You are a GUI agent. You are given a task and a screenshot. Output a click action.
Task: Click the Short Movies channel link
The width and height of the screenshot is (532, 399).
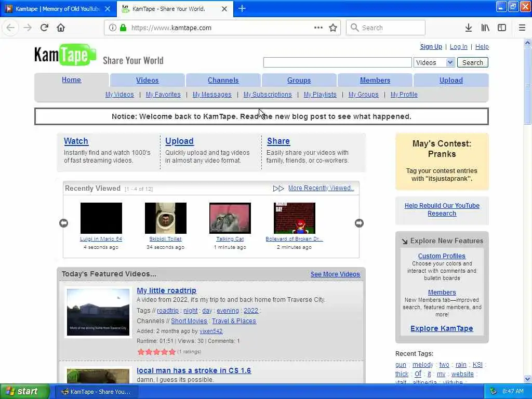pos(189,321)
